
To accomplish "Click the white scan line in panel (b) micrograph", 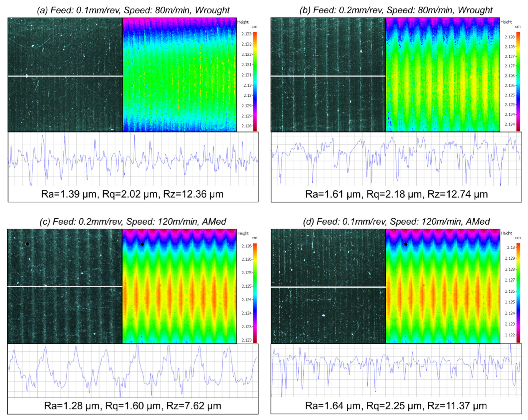I will 328,76.
